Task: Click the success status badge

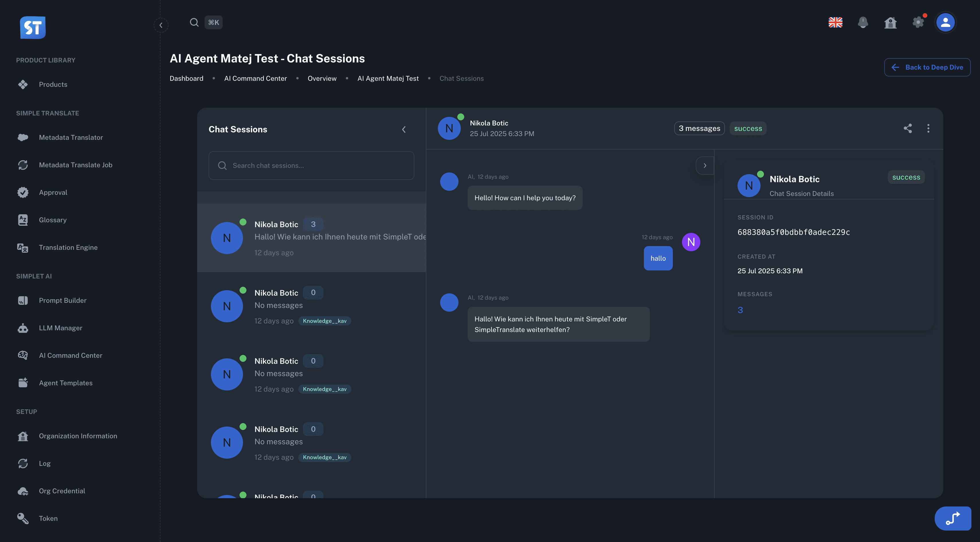Action: 748,128
